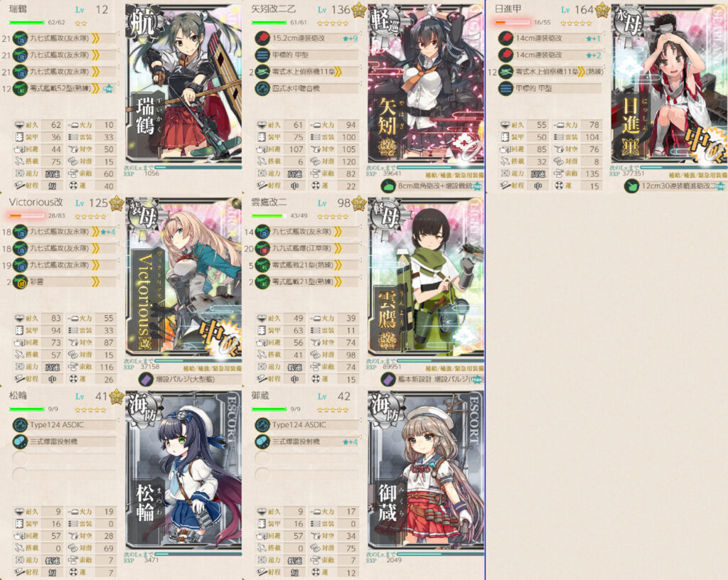Select Unyou's 九九式艦爆(江草隊) dive bomber icon
Screen dimensions: 728x580
(262, 248)
